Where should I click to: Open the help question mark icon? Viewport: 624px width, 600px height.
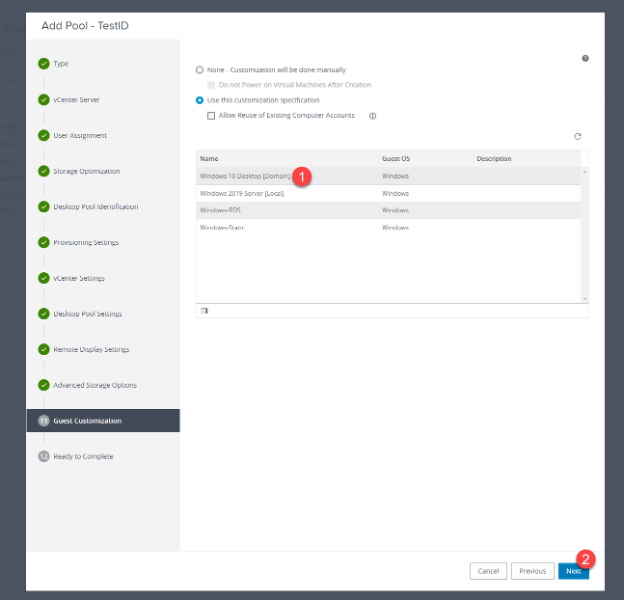tap(585, 58)
